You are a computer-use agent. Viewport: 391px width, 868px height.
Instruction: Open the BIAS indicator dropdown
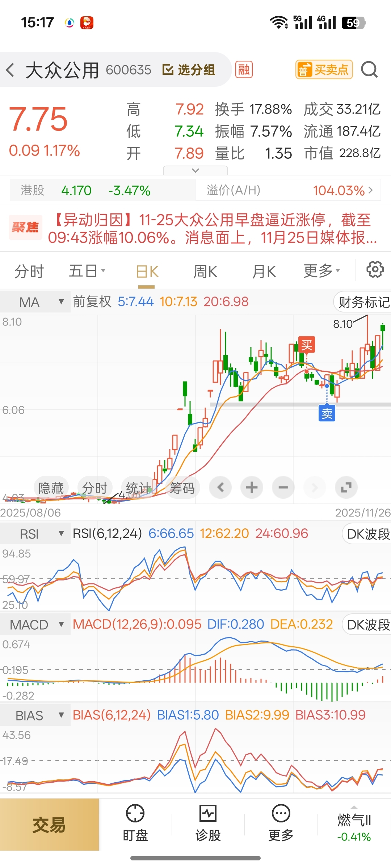click(x=35, y=715)
